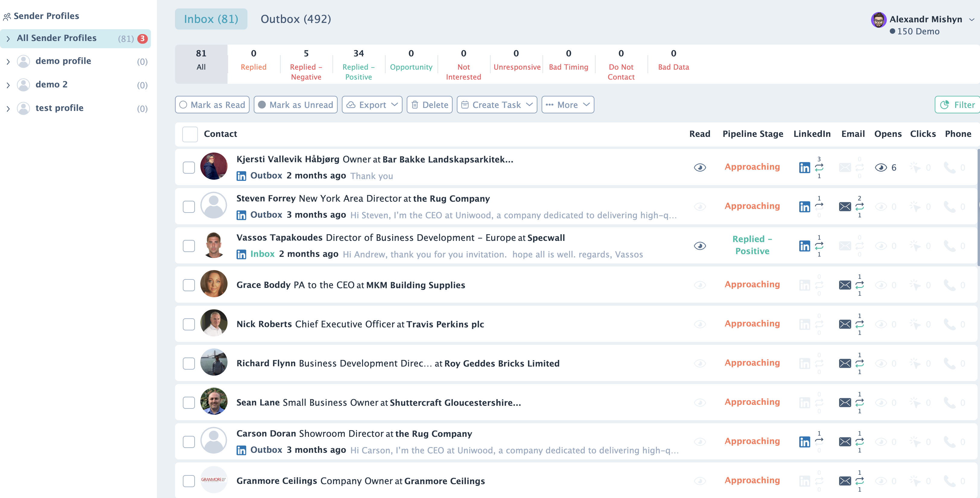Screen dimensions: 980x498
Task: Click email envelope icon in Carson Doran row
Action: coord(845,442)
